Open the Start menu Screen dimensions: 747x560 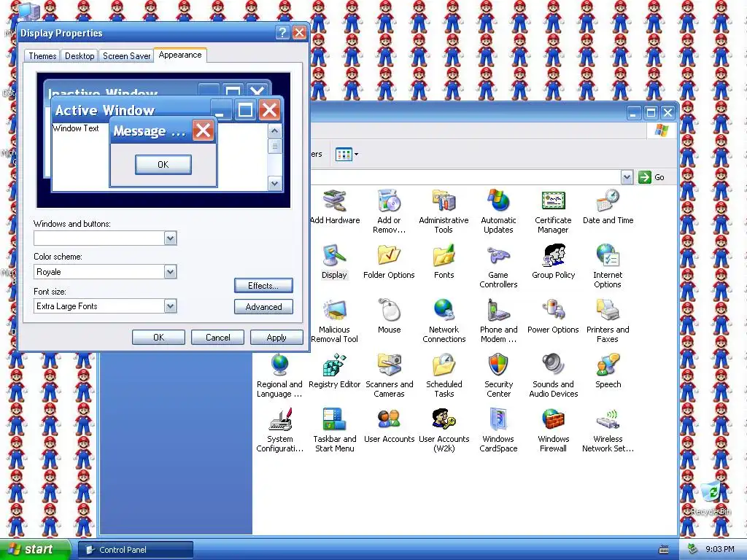(x=35, y=549)
